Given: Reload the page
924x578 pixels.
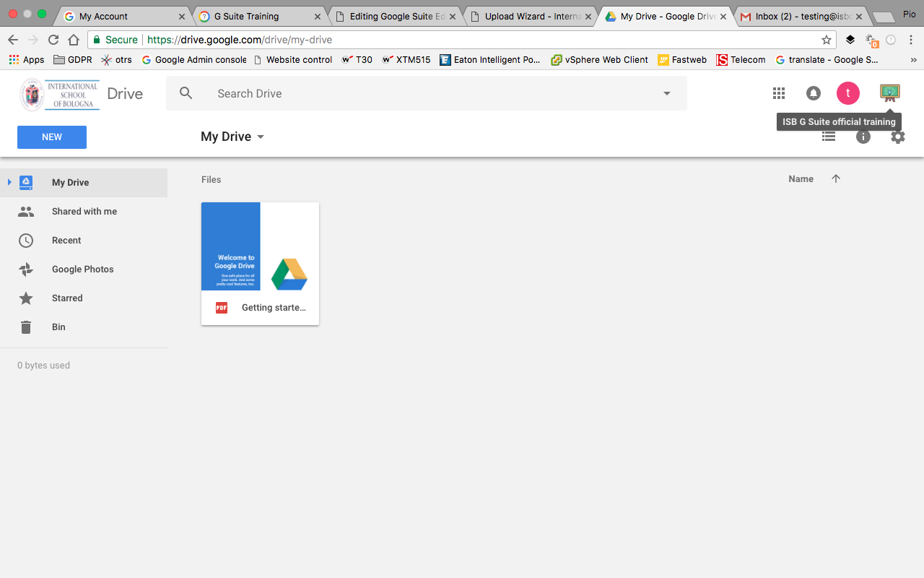Looking at the screenshot, I should [x=53, y=40].
